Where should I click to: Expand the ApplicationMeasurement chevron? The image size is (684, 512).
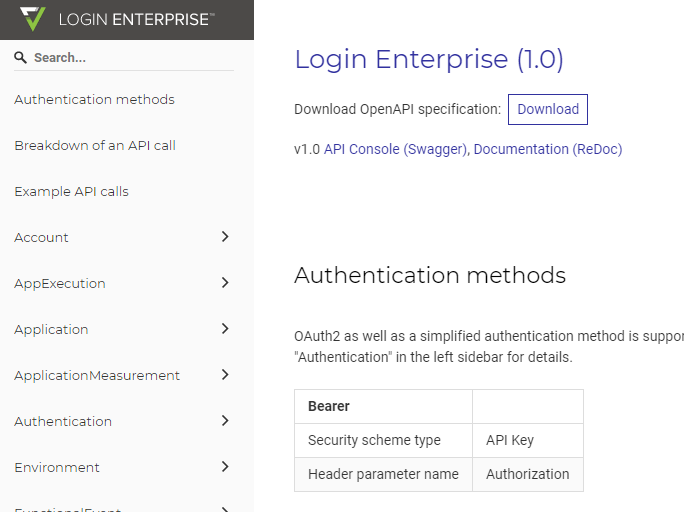pos(225,375)
